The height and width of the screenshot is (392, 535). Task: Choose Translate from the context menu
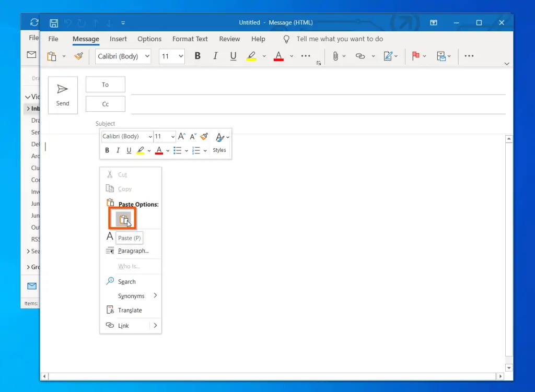[130, 310]
